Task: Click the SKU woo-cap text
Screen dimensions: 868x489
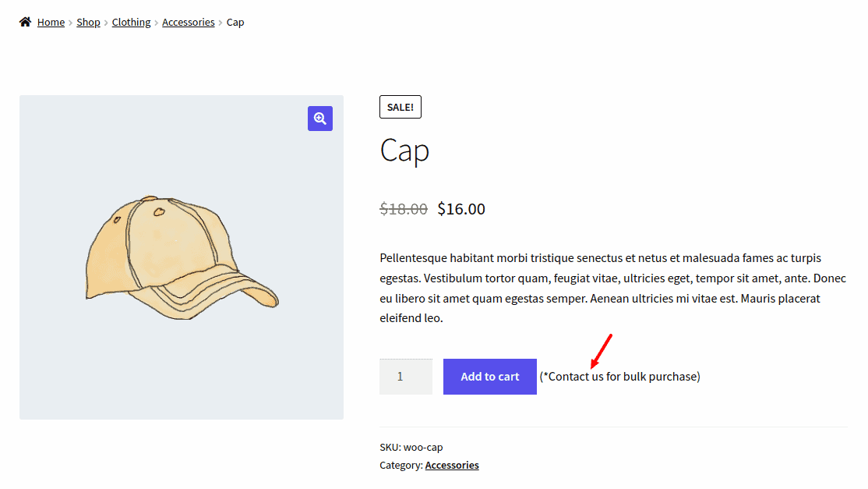Action: 411,448
